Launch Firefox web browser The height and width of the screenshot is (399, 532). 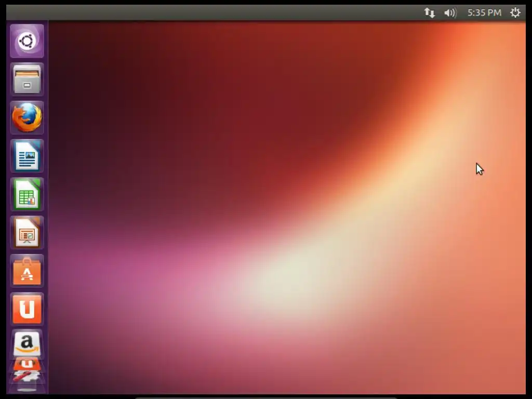pyautogui.click(x=27, y=118)
